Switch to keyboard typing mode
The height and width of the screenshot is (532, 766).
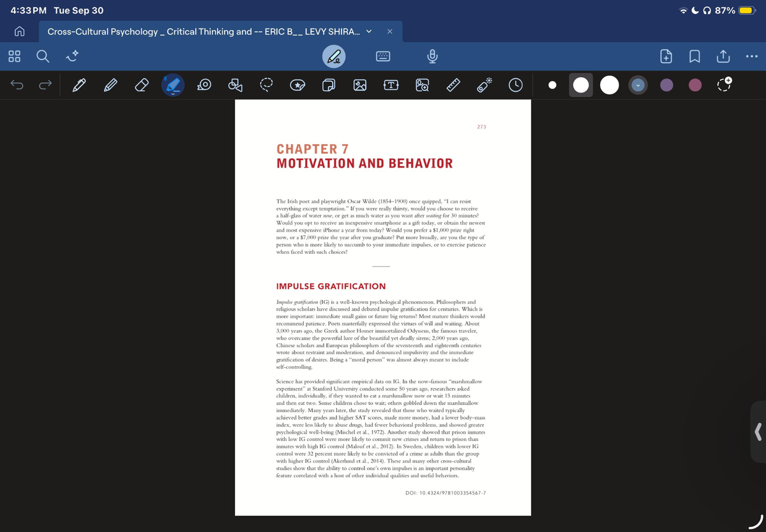pos(384,57)
